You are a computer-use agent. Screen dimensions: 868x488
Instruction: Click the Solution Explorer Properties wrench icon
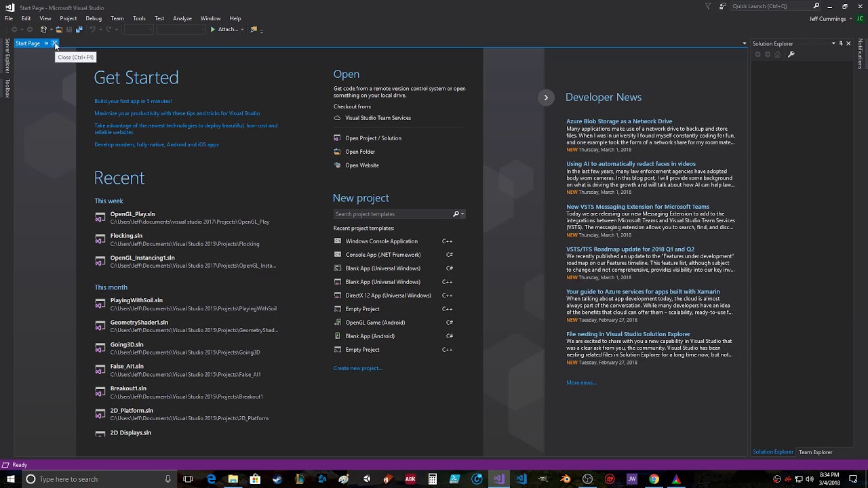pyautogui.click(x=791, y=54)
